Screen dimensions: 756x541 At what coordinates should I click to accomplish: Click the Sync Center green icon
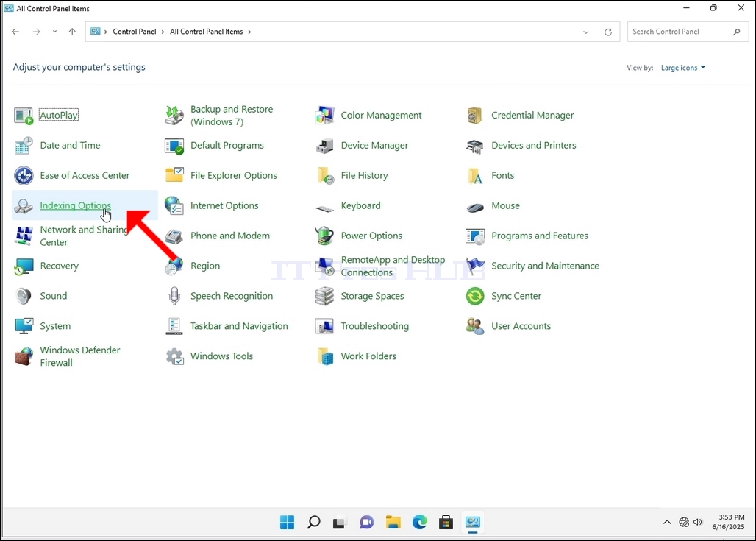475,296
